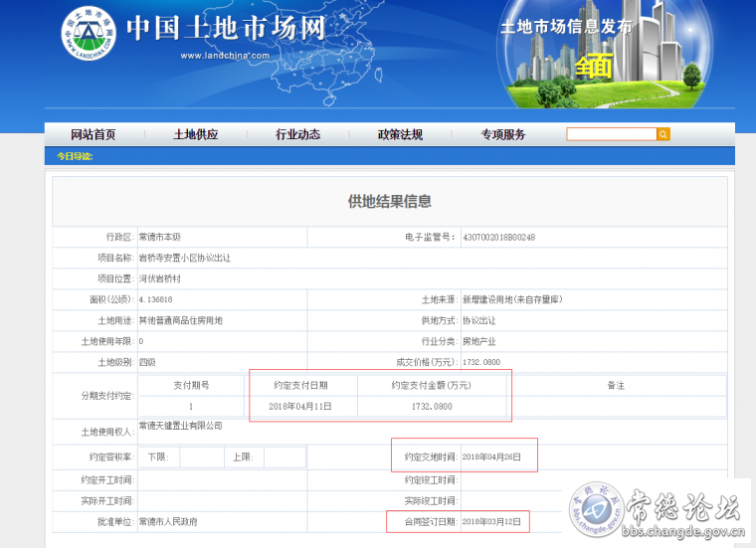756x548 pixels.
Task: Click the 支付期号 column header
Action: (191, 385)
